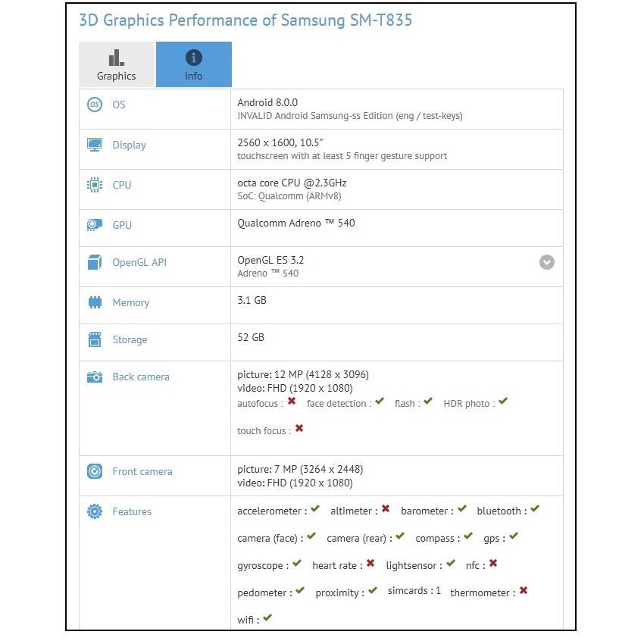Click the Features gear icon
Screen dimensions: 644x644
click(95, 511)
